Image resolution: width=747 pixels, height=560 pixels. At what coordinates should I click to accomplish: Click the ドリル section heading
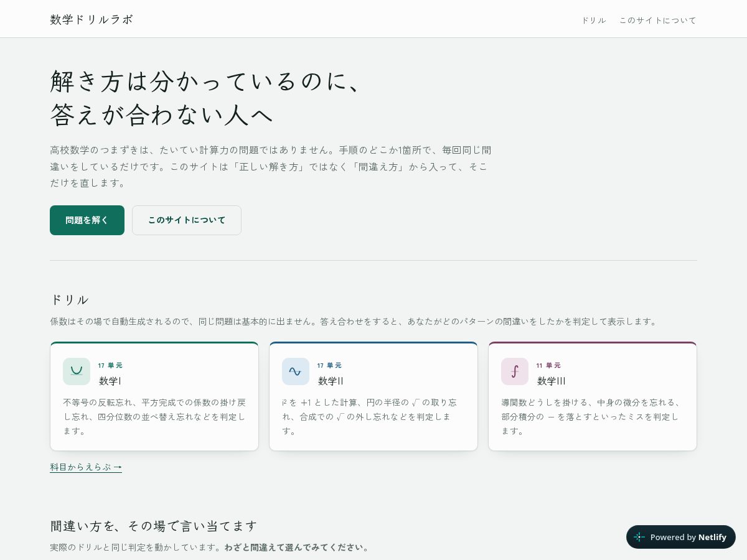pos(69,299)
